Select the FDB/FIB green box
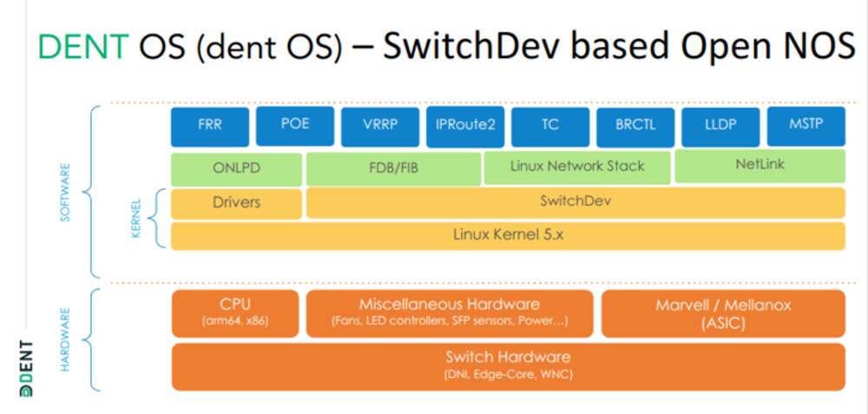The image size is (868, 414). [x=393, y=167]
